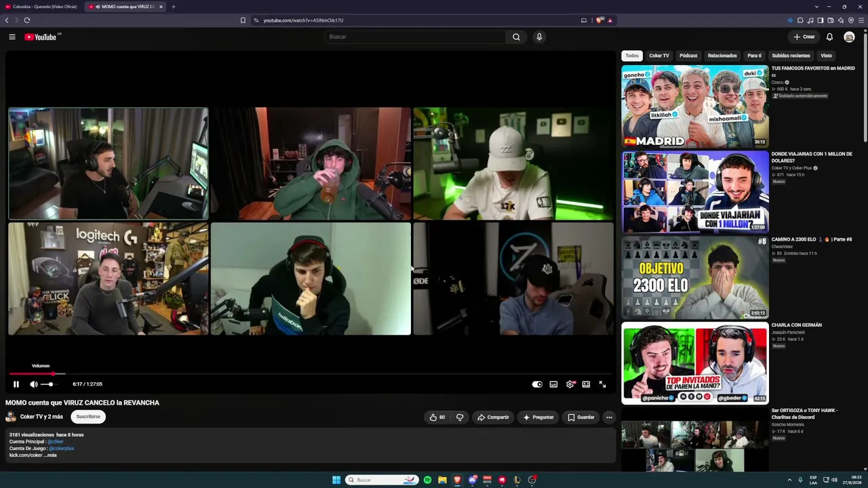Open File Explorer from the taskbar
The image size is (868, 488).
[442, 480]
